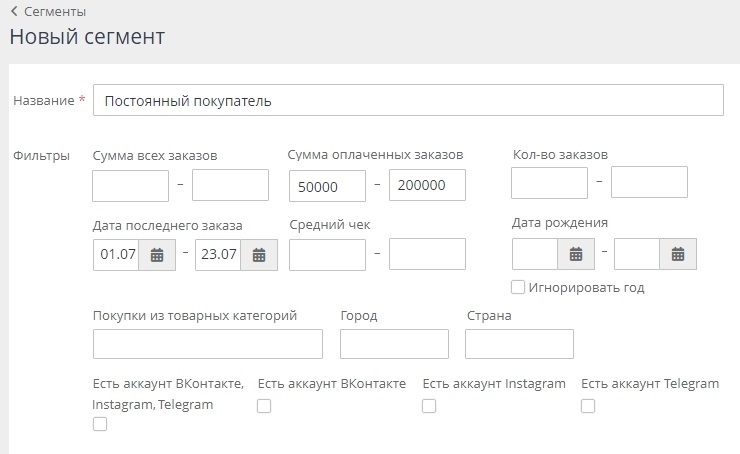Open calendar for birth date start

tap(576, 255)
